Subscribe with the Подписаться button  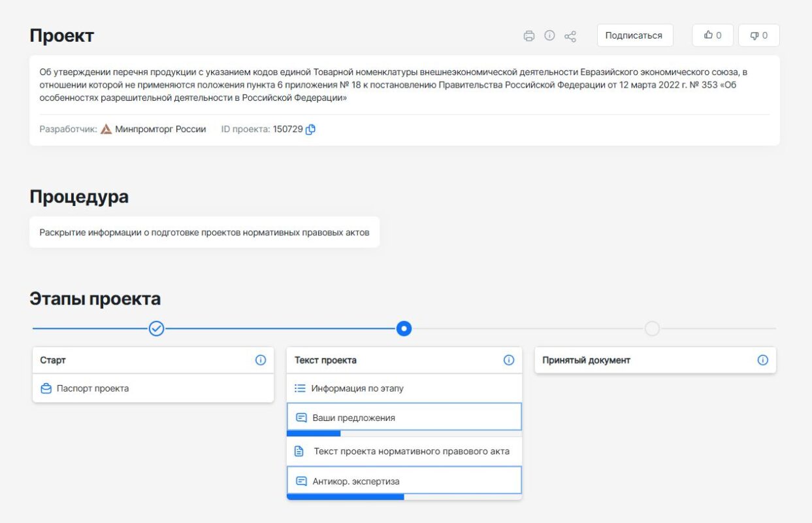pyautogui.click(x=635, y=35)
